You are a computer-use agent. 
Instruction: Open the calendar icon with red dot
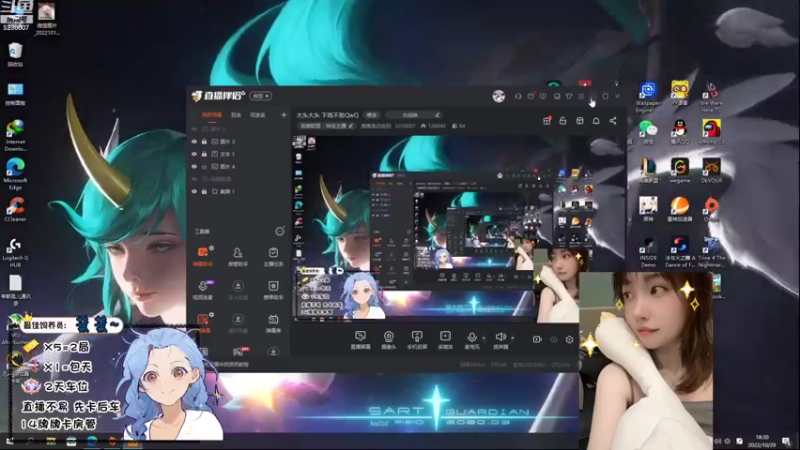[x=531, y=96]
